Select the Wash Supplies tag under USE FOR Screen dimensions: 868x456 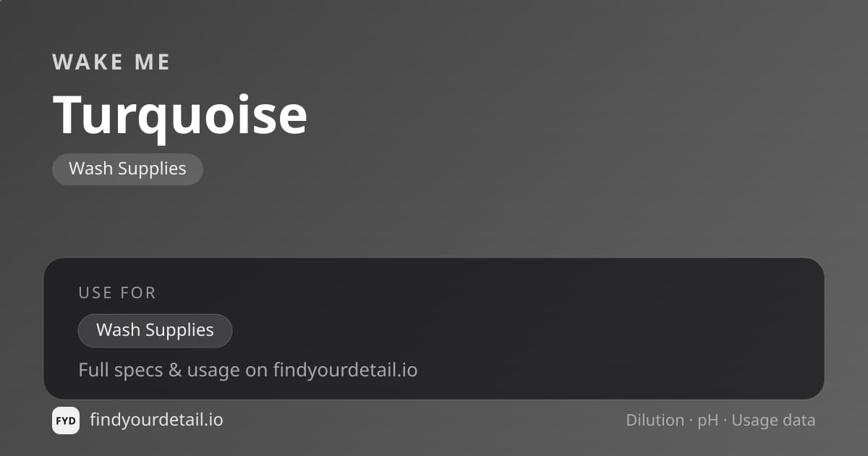point(155,330)
